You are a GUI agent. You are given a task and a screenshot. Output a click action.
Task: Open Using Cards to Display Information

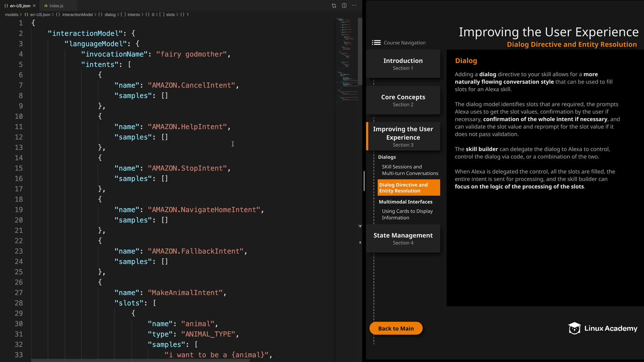point(407,214)
